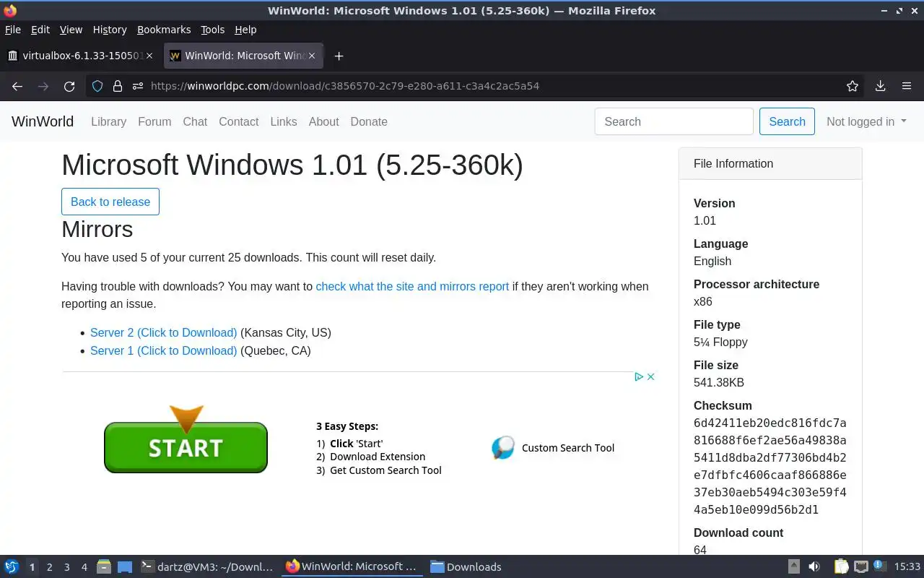Screen dimensions: 924x578
Task: Click the green START ad button
Action: (186, 447)
